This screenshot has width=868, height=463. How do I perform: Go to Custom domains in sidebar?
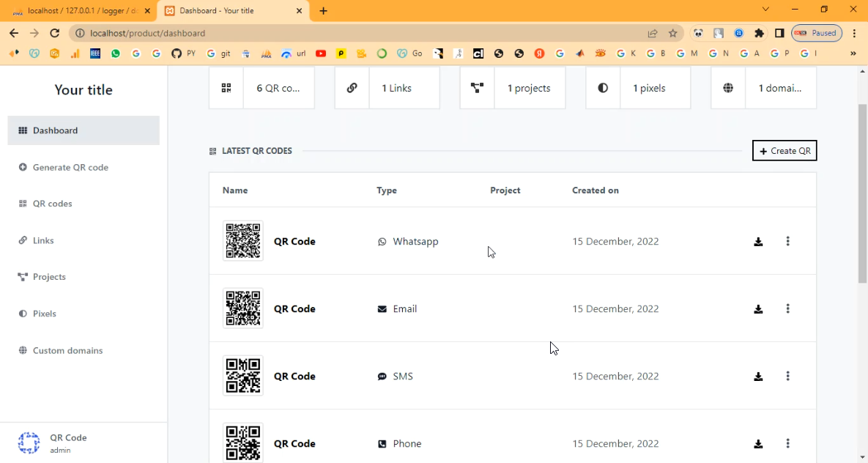pos(67,350)
